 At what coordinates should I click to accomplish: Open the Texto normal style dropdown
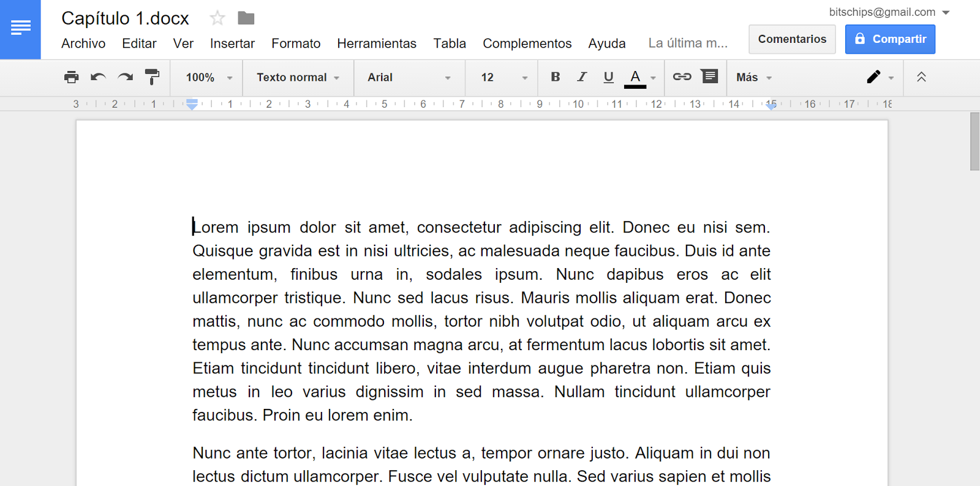tap(298, 78)
